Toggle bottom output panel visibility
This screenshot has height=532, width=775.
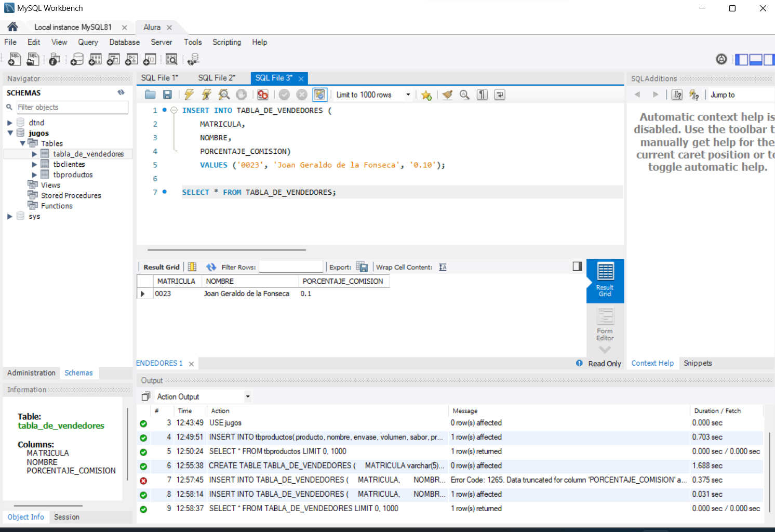pos(756,60)
